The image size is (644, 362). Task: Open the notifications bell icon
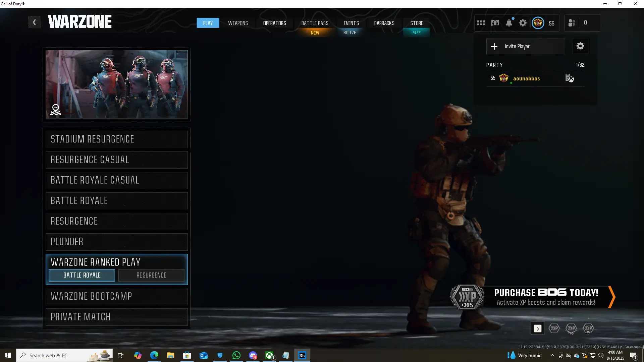point(509,23)
